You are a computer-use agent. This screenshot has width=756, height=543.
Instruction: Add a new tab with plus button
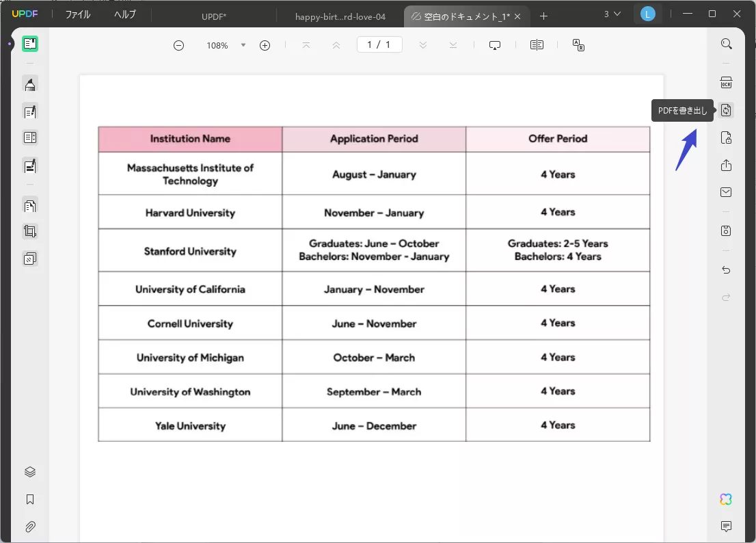point(544,16)
